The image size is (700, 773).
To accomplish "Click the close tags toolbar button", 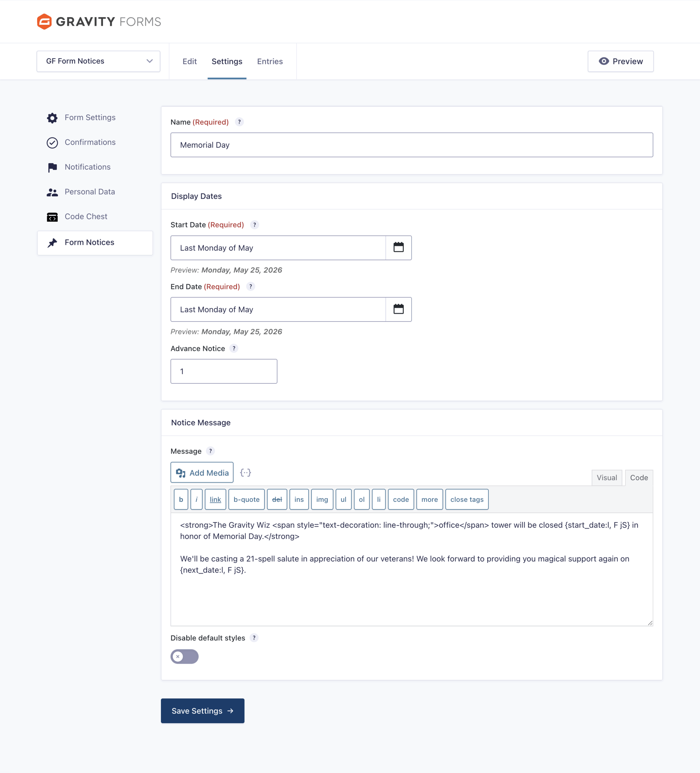I will (466, 499).
